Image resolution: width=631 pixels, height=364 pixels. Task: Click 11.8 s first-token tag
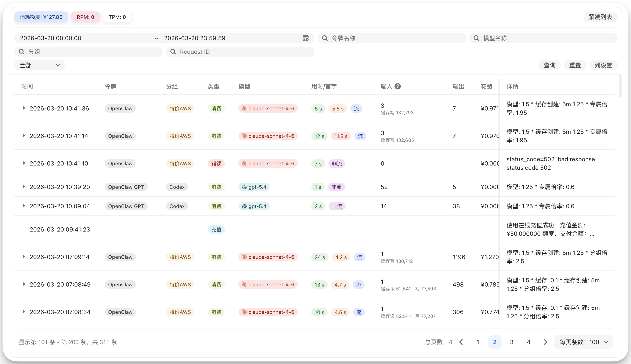point(341,136)
